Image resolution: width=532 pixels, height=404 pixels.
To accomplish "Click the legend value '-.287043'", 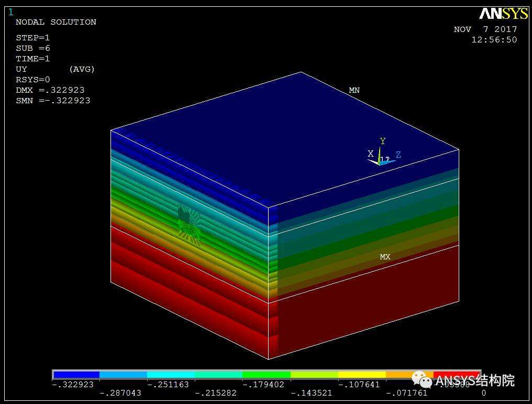I will click(x=120, y=393).
